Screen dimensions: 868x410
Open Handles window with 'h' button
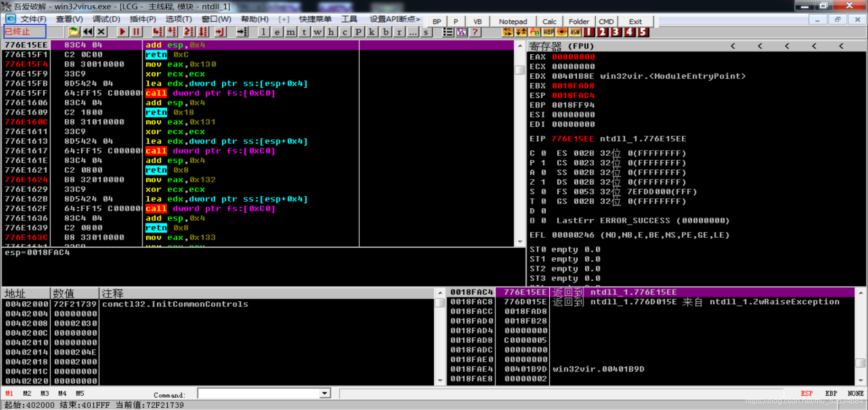(332, 32)
